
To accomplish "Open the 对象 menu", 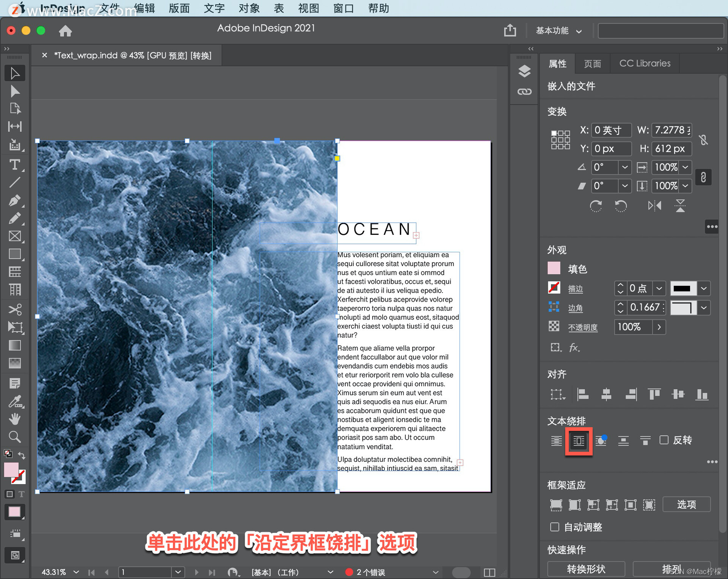I will pyautogui.click(x=249, y=8).
